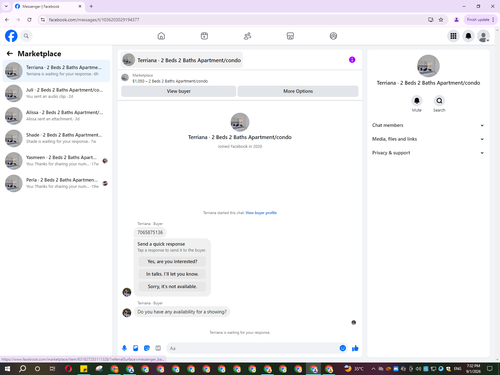This screenshot has width=500, height=375.
Task: Click the back arrow beside Marketplace
Action: [x=10, y=53]
